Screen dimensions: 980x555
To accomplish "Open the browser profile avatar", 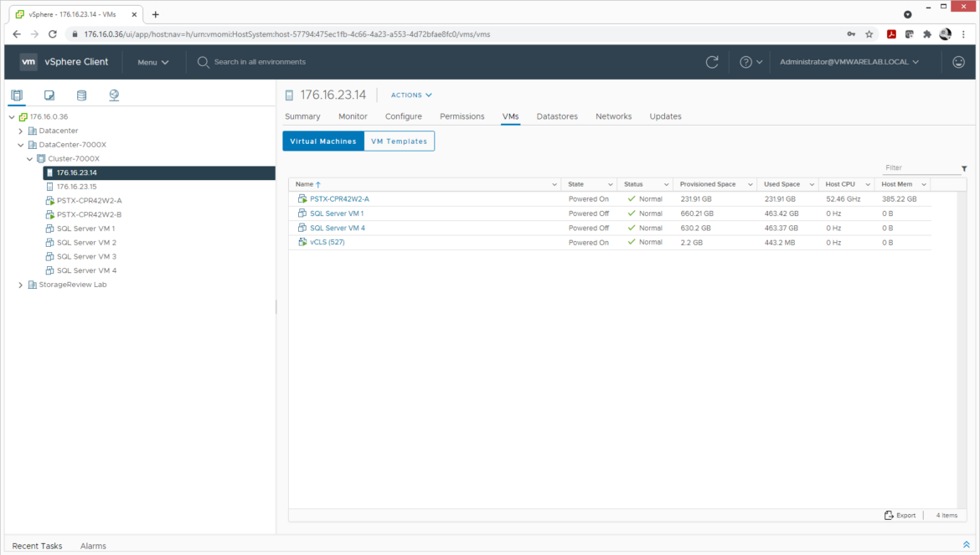I will tap(945, 34).
